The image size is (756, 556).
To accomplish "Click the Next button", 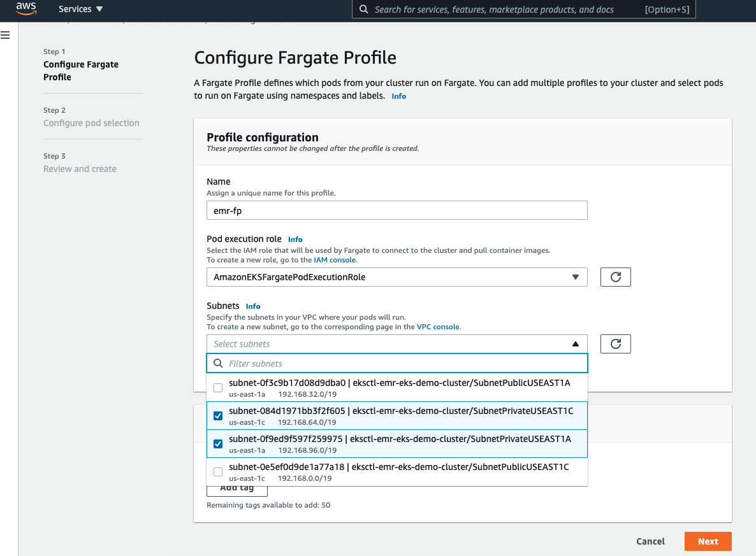I will coord(708,541).
